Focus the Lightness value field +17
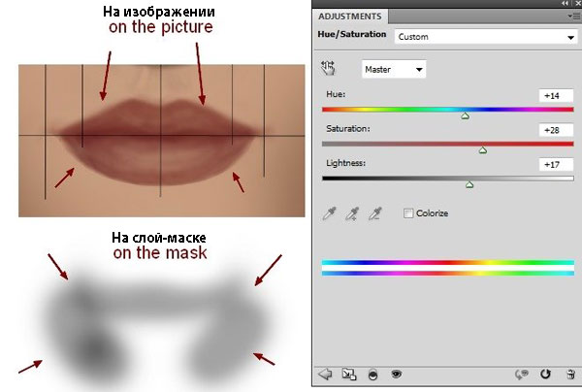The image size is (582, 392). (x=556, y=164)
